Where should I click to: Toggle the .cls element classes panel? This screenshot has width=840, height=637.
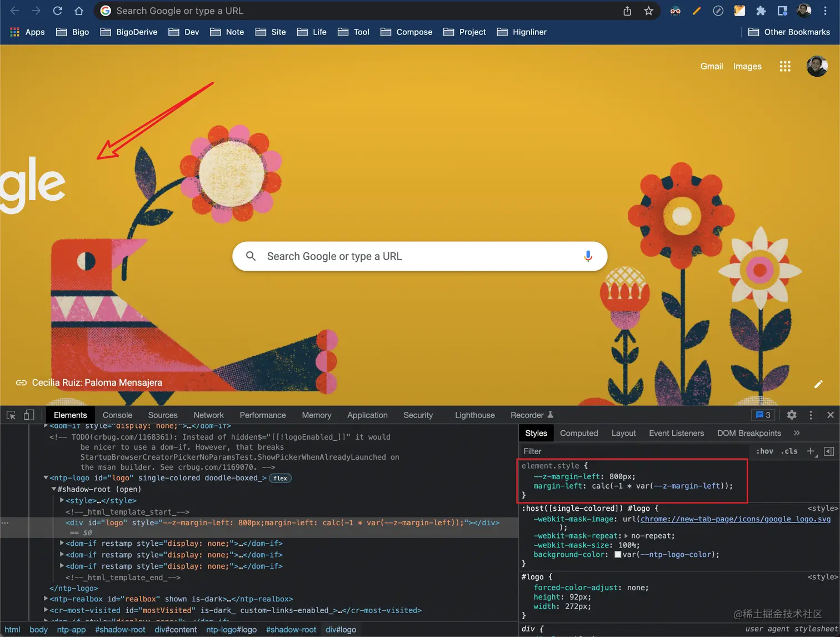(789, 451)
